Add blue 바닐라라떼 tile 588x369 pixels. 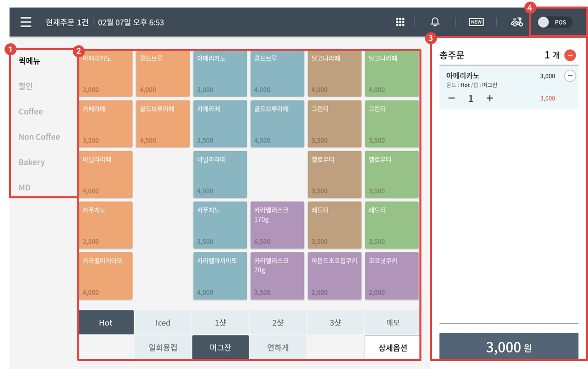pos(220,174)
